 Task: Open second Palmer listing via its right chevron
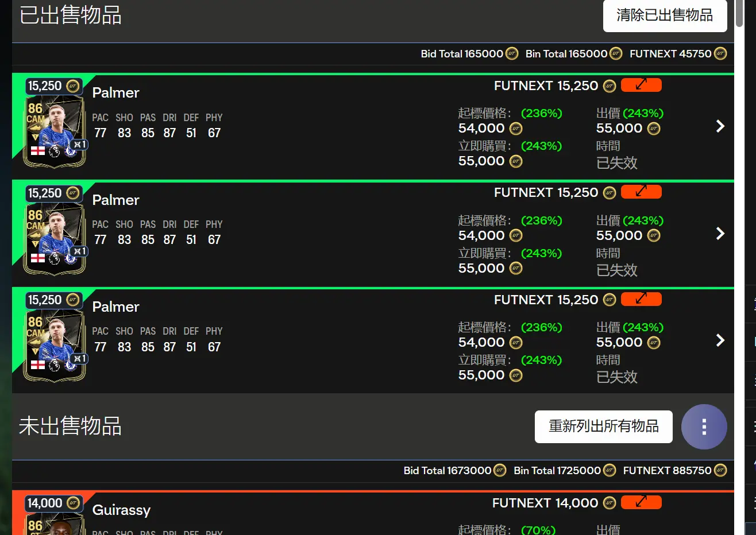(720, 233)
